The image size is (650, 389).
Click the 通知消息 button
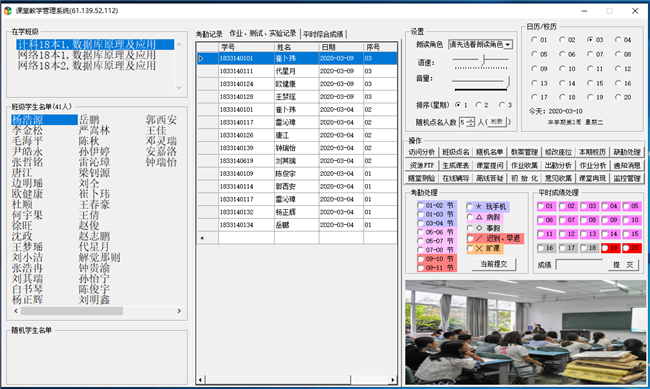(x=627, y=165)
